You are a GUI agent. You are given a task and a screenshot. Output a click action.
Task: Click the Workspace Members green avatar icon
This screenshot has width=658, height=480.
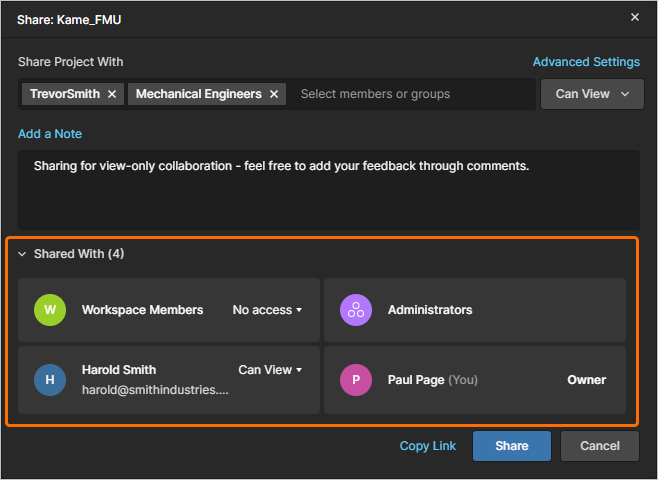click(x=49, y=310)
